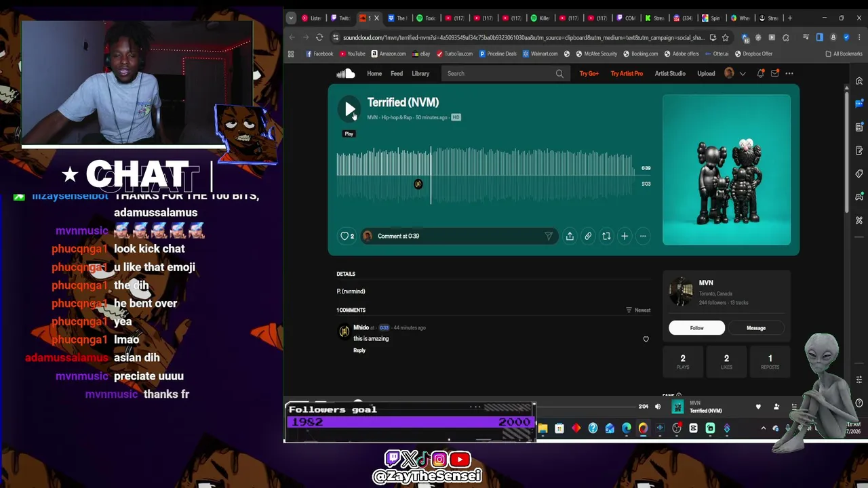
Task: Go to SoundCloud home via cloud logo
Action: 346,73
